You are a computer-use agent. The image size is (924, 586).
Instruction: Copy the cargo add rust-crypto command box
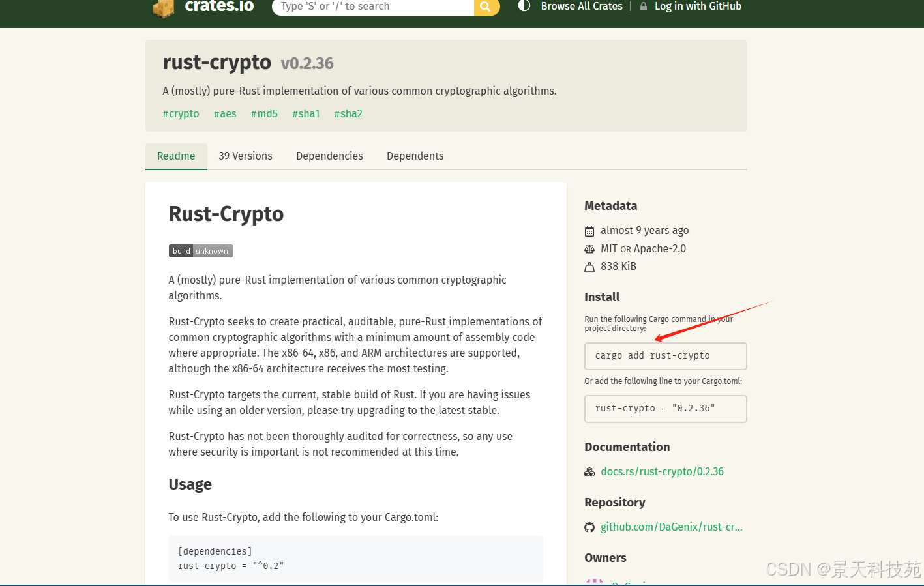point(665,356)
